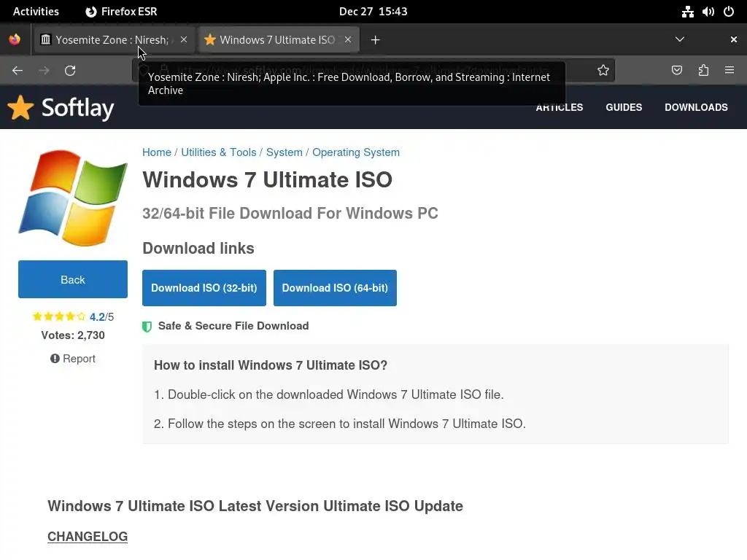This screenshot has width=747, height=560.
Task: Click "How to install Windows 7 Ultimate ISO?" heading
Action: pos(271,365)
